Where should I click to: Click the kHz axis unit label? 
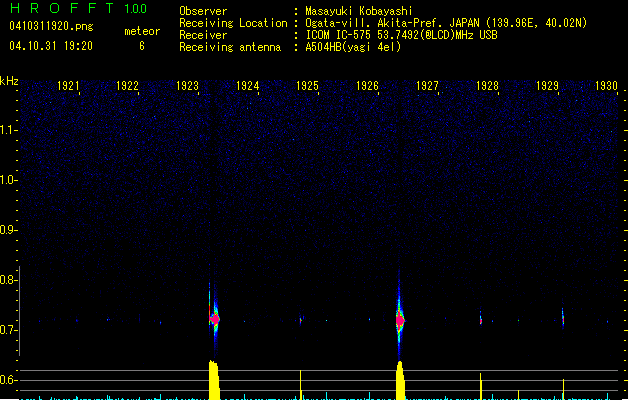pos(9,81)
